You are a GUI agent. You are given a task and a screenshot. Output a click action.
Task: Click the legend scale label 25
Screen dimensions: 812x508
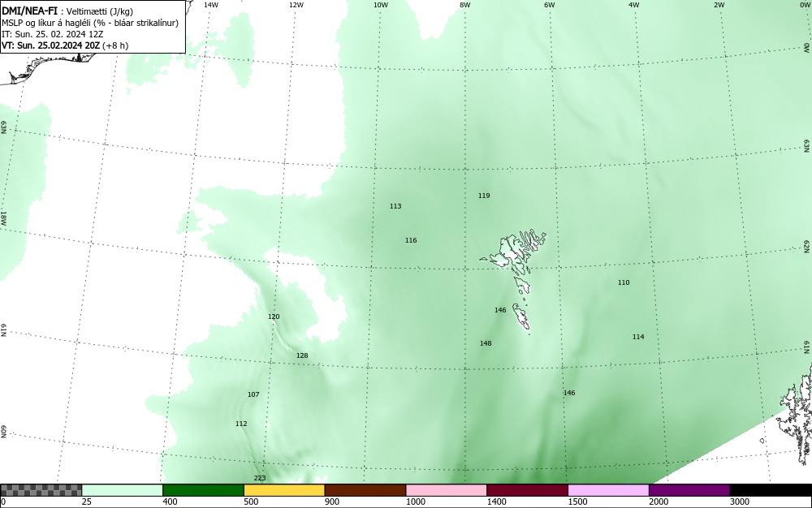[87, 502]
